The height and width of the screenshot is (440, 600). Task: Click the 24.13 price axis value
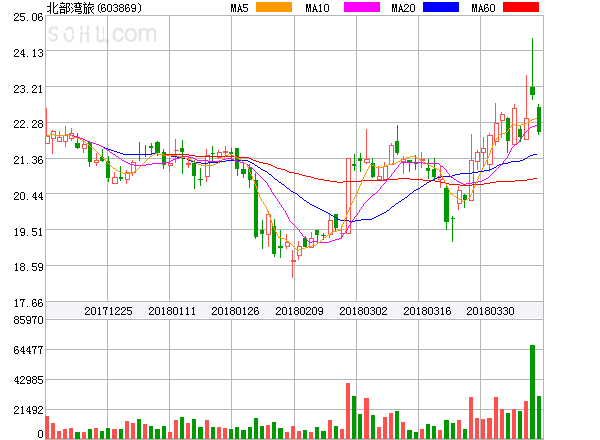click(28, 53)
